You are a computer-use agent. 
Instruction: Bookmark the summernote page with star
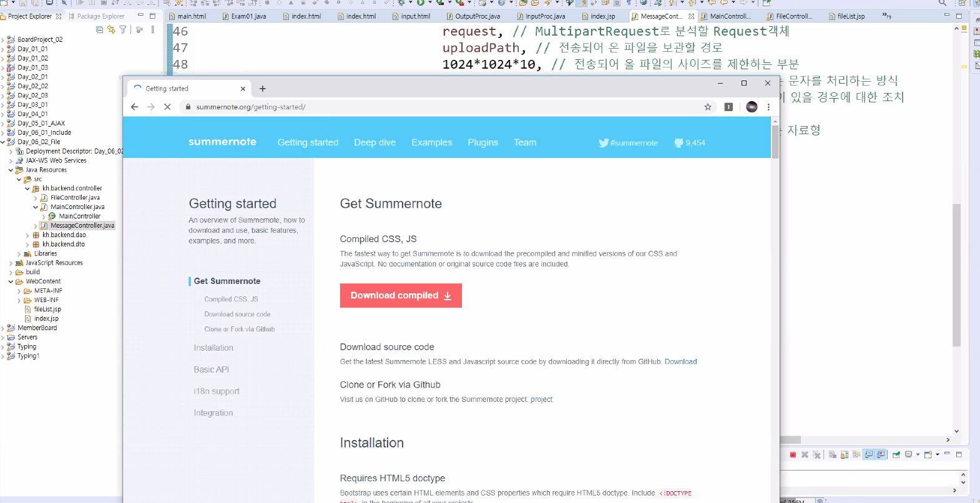coord(708,107)
